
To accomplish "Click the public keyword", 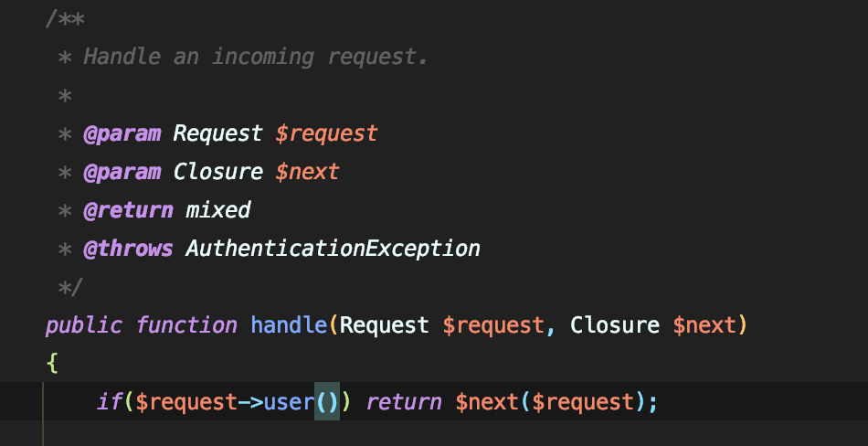I will click(x=83, y=325).
